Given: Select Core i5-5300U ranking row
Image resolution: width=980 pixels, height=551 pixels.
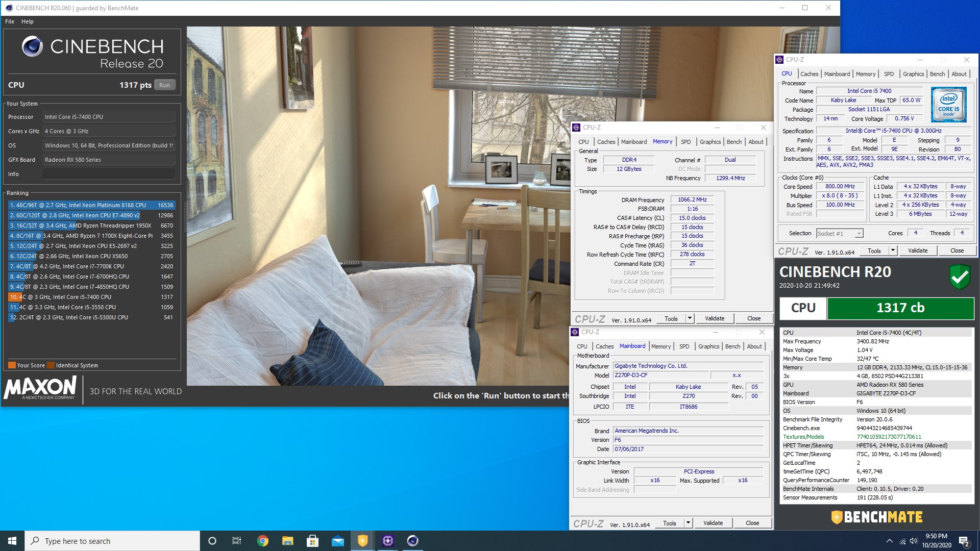Looking at the screenshot, I should (x=92, y=317).
